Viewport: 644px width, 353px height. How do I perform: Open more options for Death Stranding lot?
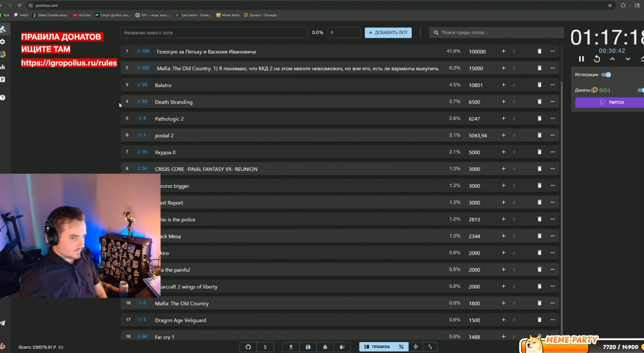552,102
